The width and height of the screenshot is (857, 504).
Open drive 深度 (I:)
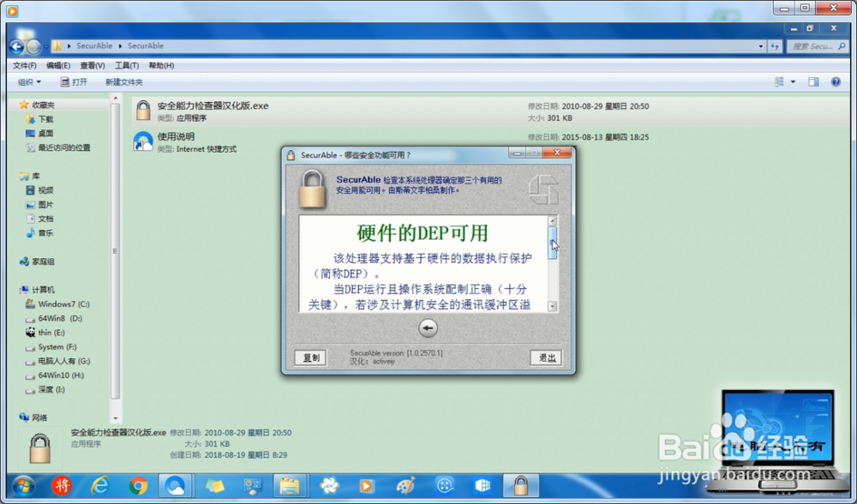click(51, 389)
